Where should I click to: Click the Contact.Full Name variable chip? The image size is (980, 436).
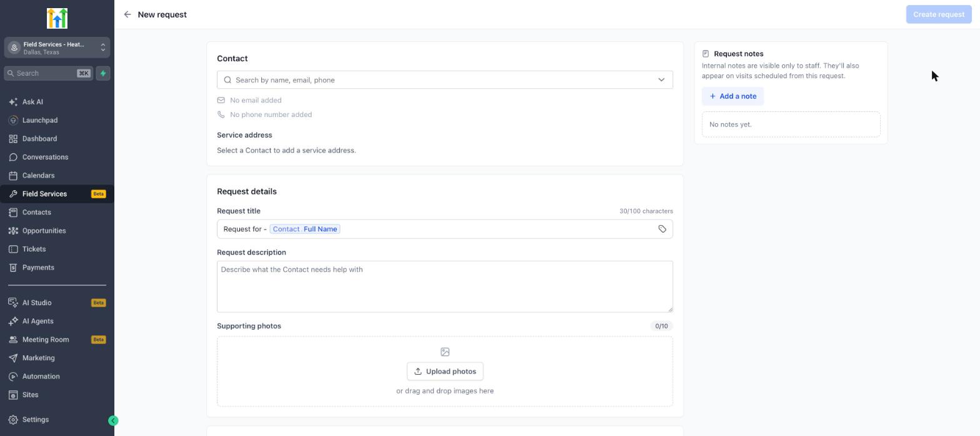point(305,229)
